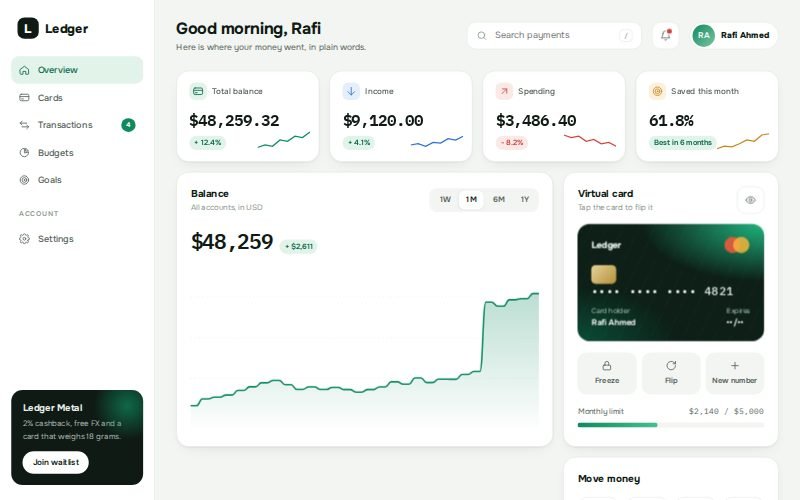Join the Ledger Metal waitlist
The width and height of the screenshot is (800, 500).
tap(56, 462)
